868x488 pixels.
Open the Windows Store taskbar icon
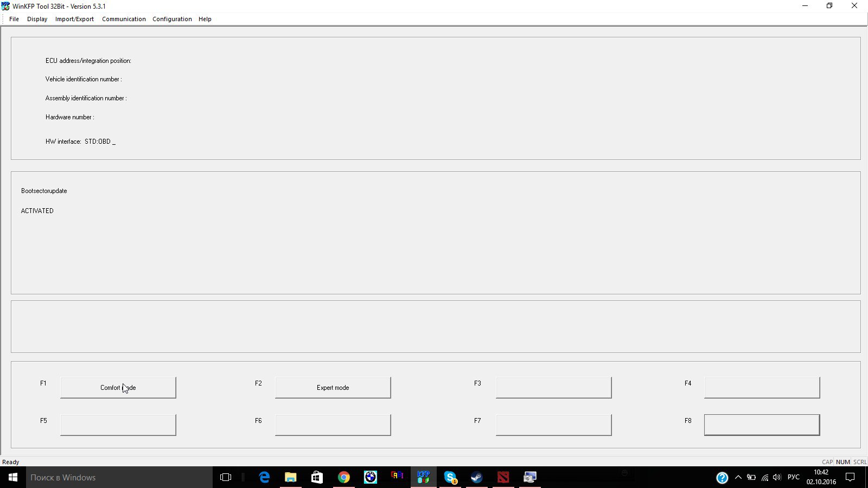coord(317,477)
